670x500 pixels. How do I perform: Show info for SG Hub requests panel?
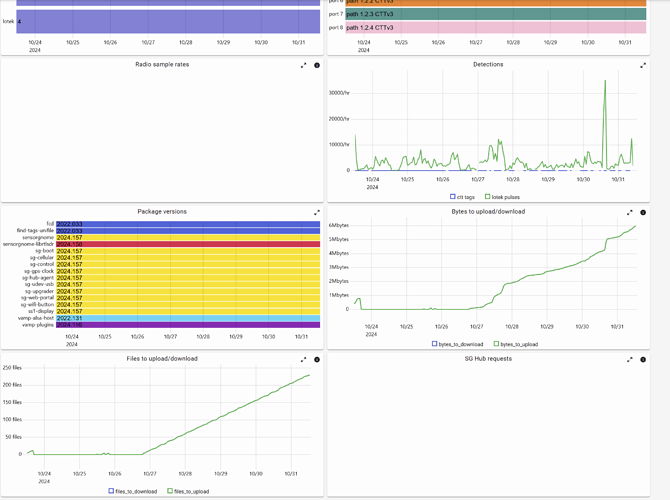pos(644,358)
